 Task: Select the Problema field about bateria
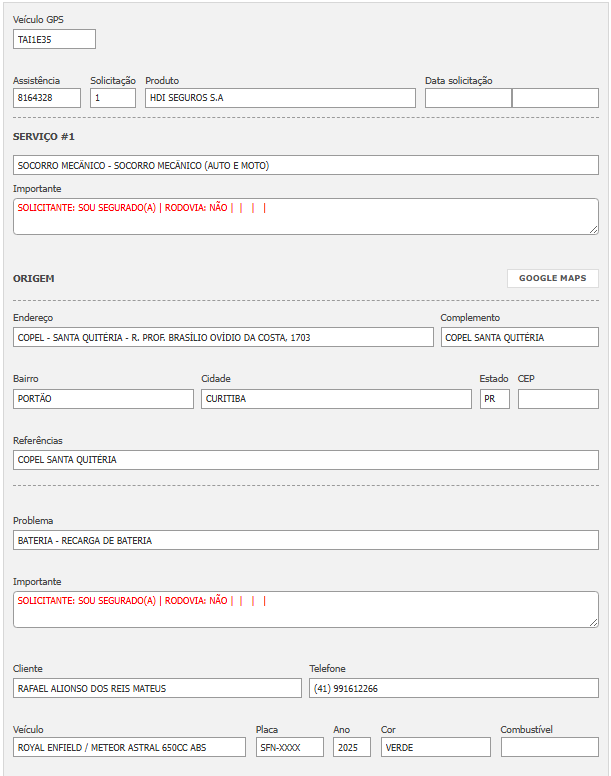(x=305, y=540)
